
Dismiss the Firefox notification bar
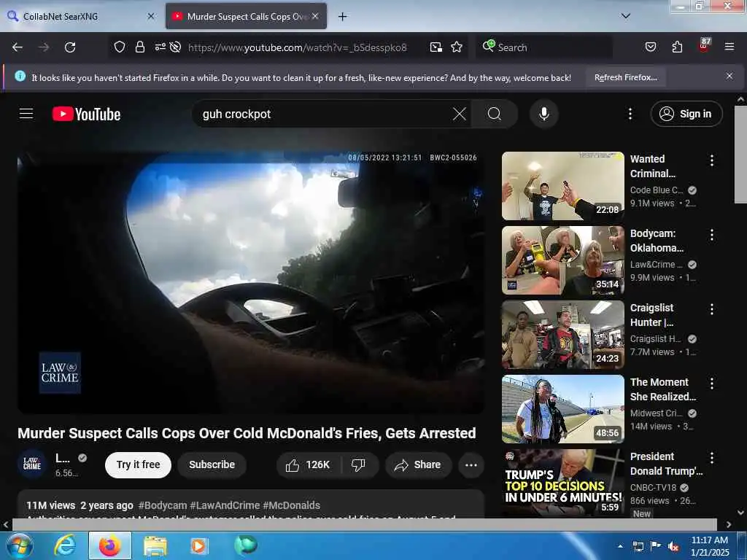pyautogui.click(x=729, y=76)
